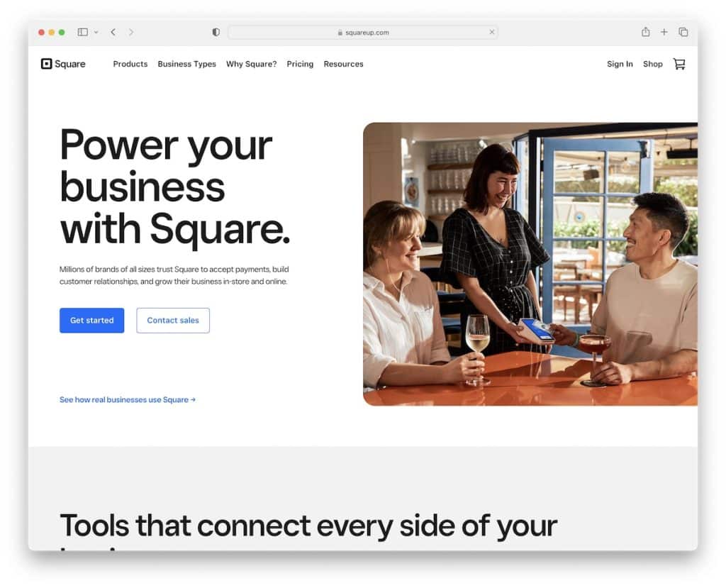Viewport: 726px width, 588px height.
Task: Open See how real businesses use Square
Action: [128, 399]
